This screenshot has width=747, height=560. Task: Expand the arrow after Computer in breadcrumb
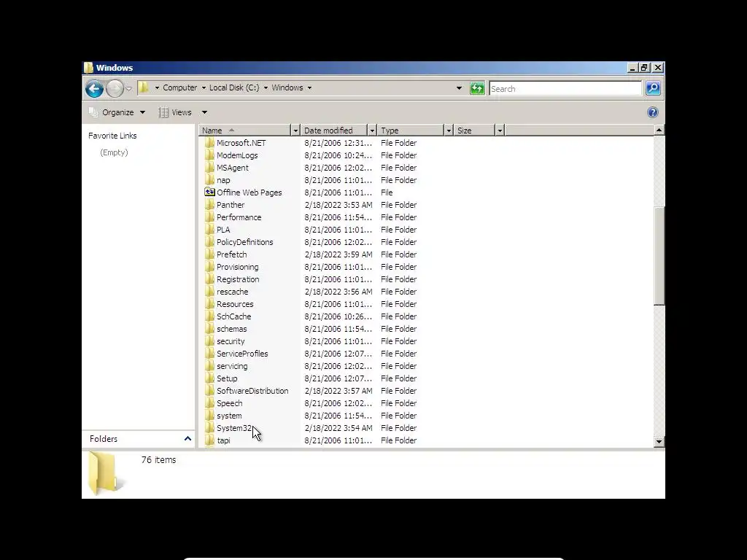click(204, 87)
